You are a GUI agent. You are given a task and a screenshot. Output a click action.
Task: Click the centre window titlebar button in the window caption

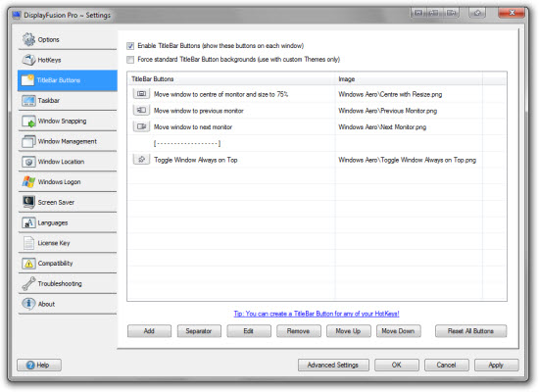tap(418, 13)
